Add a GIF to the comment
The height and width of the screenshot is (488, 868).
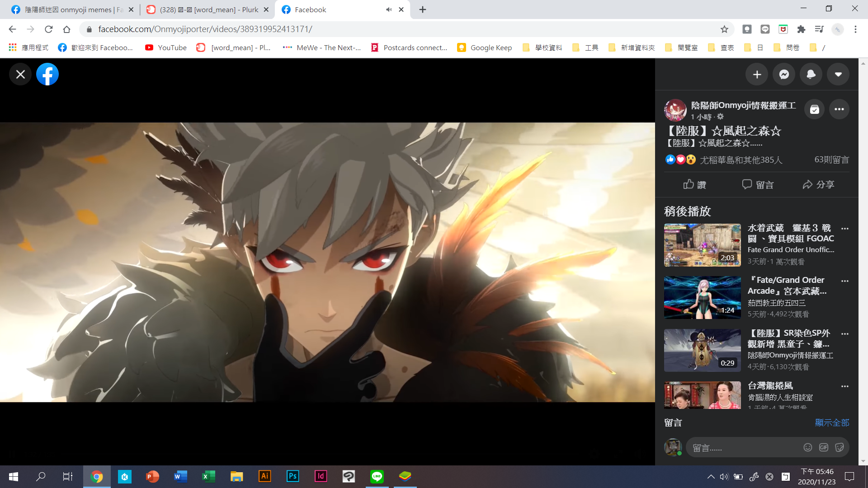pos(824,447)
